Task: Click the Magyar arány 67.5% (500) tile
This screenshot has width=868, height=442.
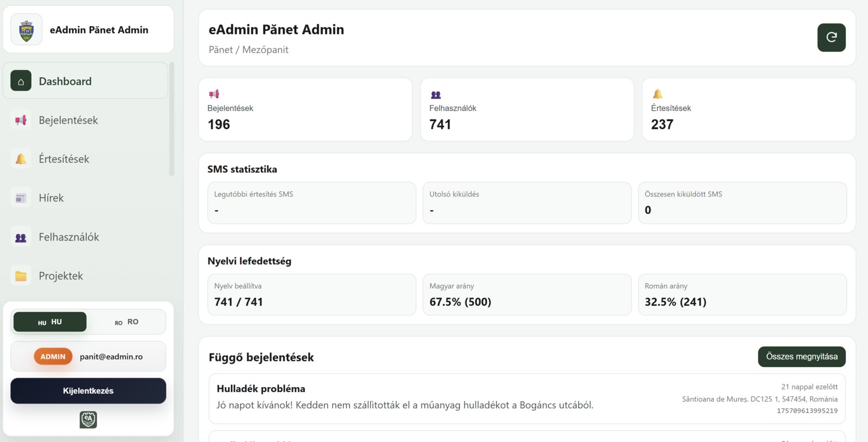Action: click(527, 295)
